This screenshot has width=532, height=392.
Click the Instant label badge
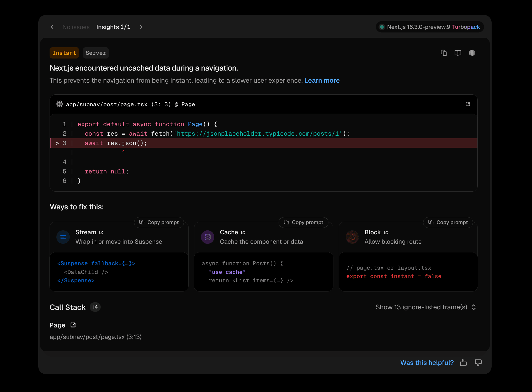click(x=64, y=53)
